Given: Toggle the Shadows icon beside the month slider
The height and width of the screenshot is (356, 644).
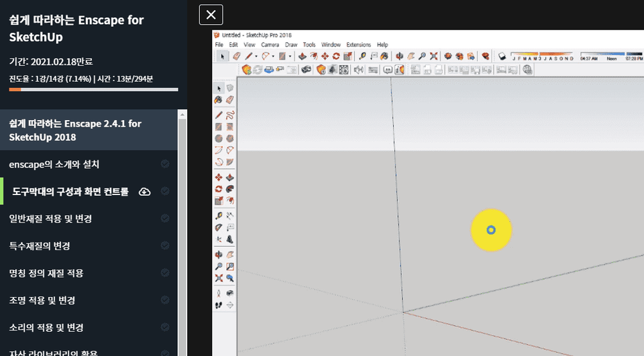Looking at the screenshot, I should (502, 56).
